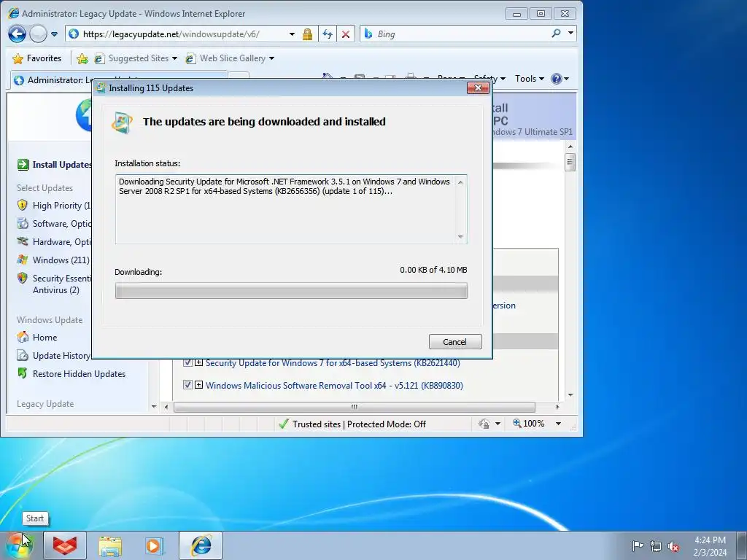Select Windows (211) category in sidebar
Screen dimensions: 747x560
coord(61,260)
